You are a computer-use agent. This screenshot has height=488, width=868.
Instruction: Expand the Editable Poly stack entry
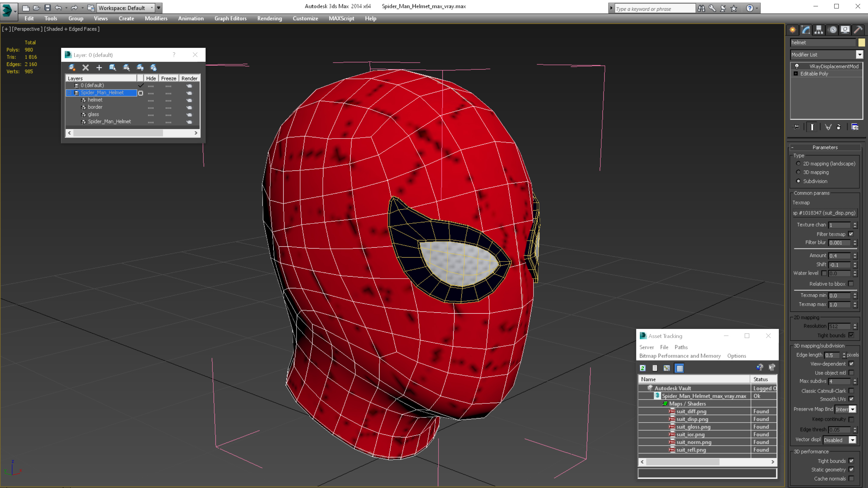point(796,74)
